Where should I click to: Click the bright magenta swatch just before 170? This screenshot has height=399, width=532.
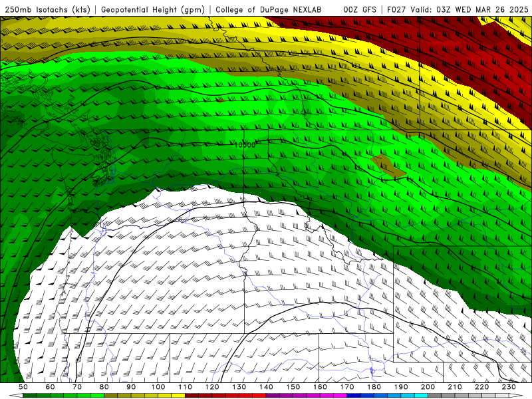[x=340, y=395]
